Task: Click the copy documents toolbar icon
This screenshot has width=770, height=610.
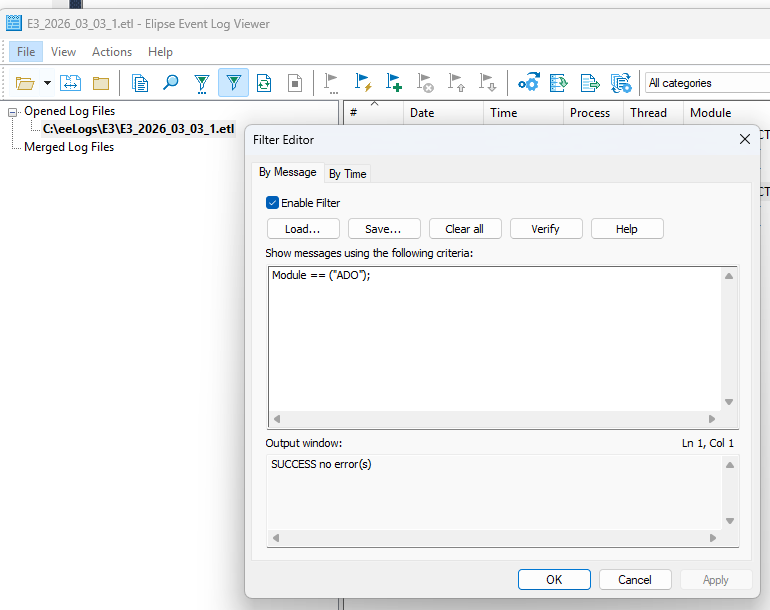Action: click(140, 83)
